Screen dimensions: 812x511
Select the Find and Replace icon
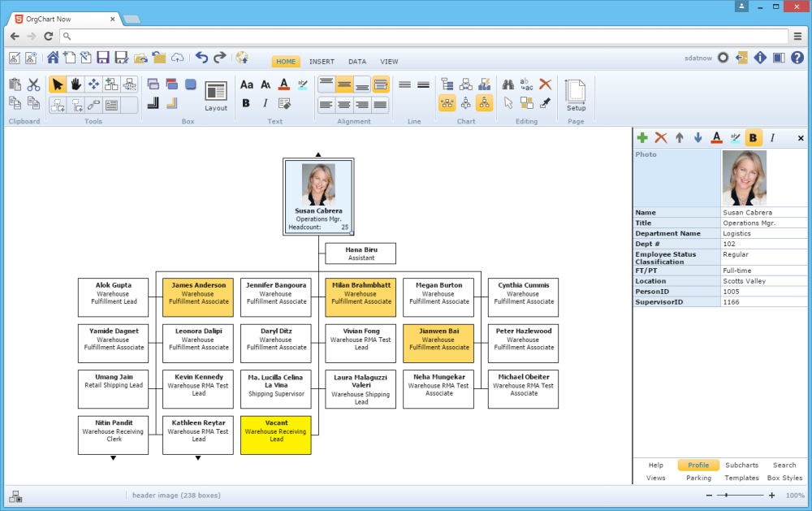pyautogui.click(x=525, y=83)
